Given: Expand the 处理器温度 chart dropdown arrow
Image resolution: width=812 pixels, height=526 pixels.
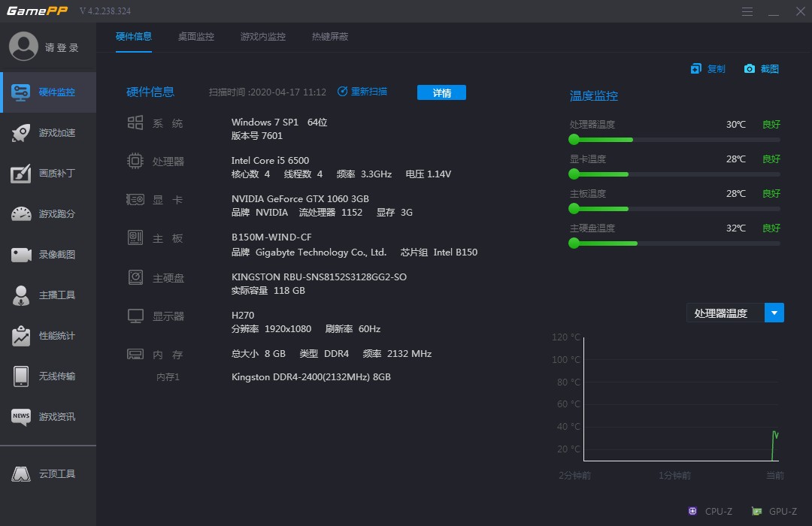Looking at the screenshot, I should (x=774, y=313).
